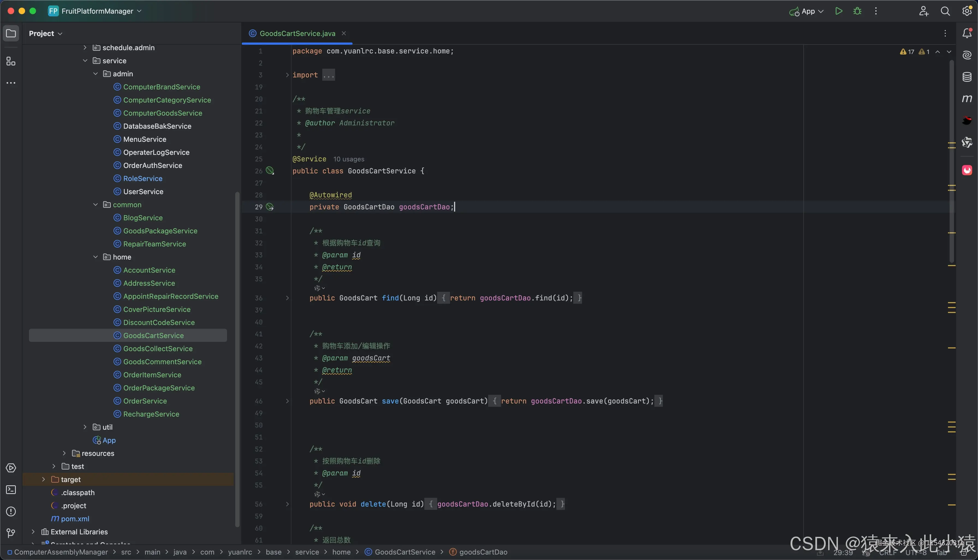Open OrderService in the project tree
978x560 pixels.
coord(145,401)
